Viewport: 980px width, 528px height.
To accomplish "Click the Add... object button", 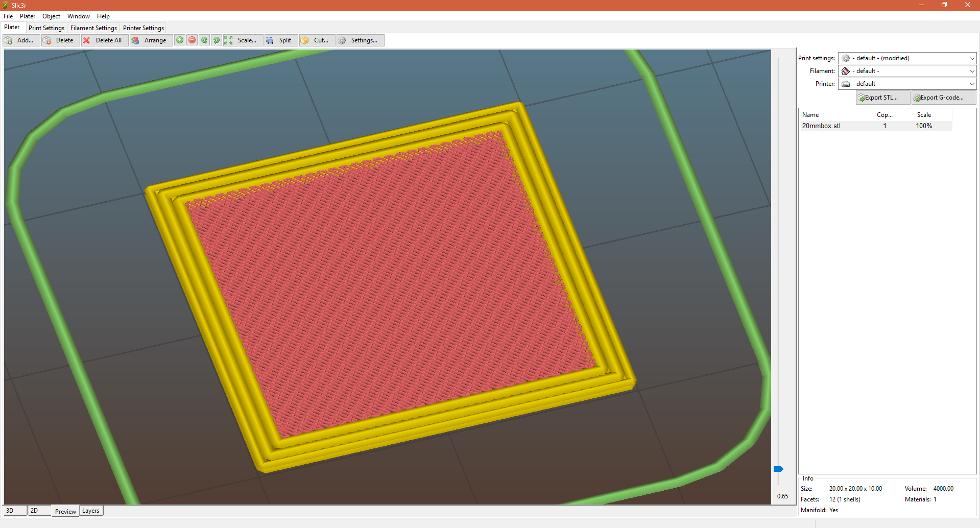I will (21, 40).
